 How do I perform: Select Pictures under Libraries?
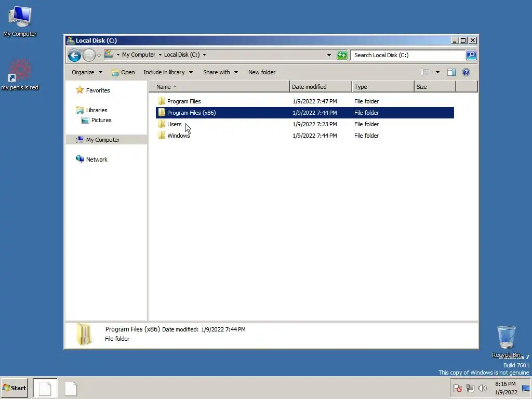(101, 120)
